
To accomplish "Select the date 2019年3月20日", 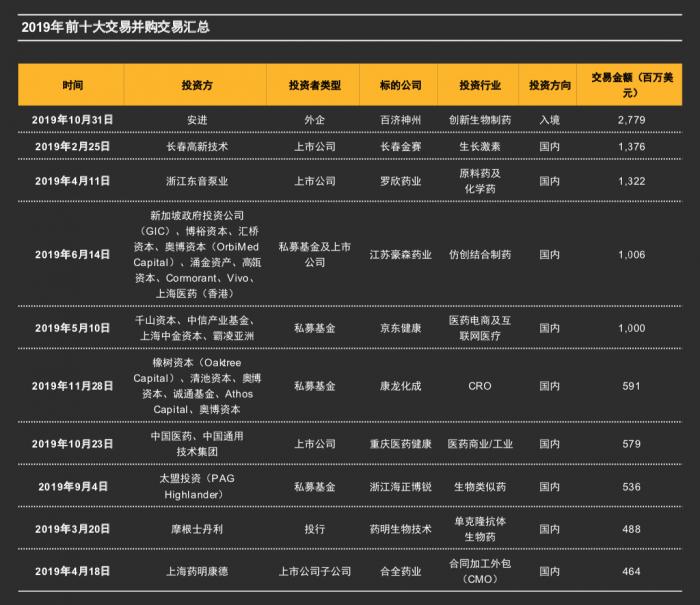I will click(72, 529).
